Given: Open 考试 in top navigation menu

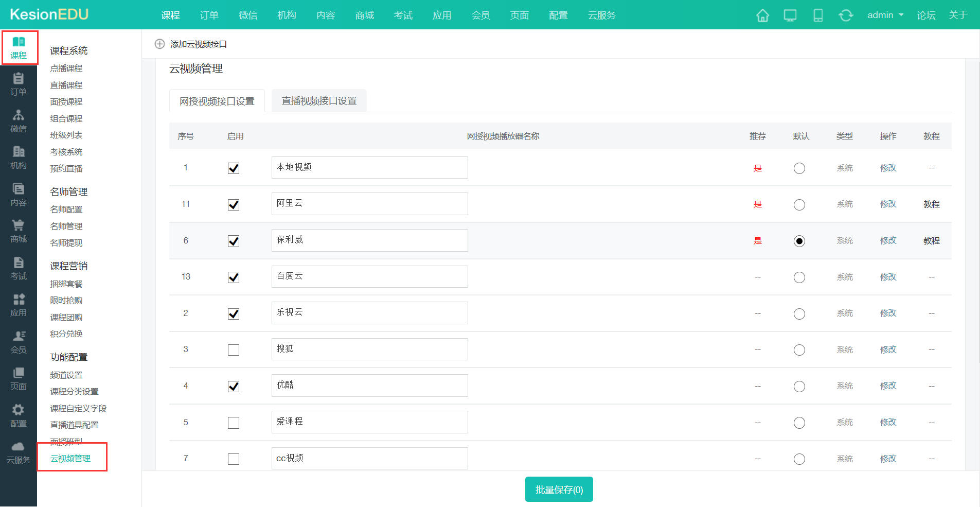Looking at the screenshot, I should [403, 15].
